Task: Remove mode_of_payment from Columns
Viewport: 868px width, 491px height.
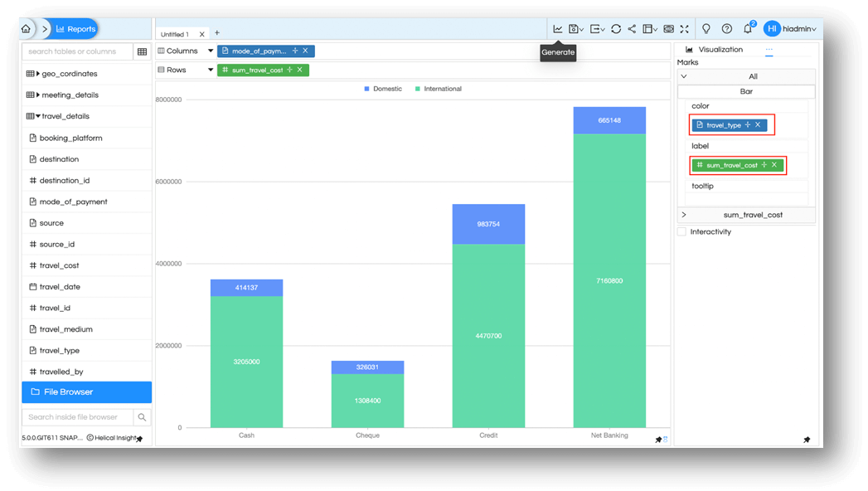Action: (305, 51)
